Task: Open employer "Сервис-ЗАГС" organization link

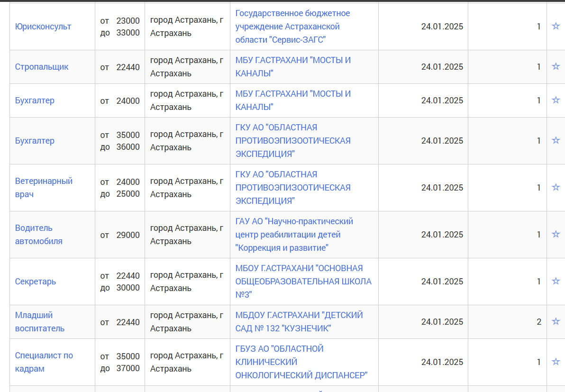Action: click(292, 27)
